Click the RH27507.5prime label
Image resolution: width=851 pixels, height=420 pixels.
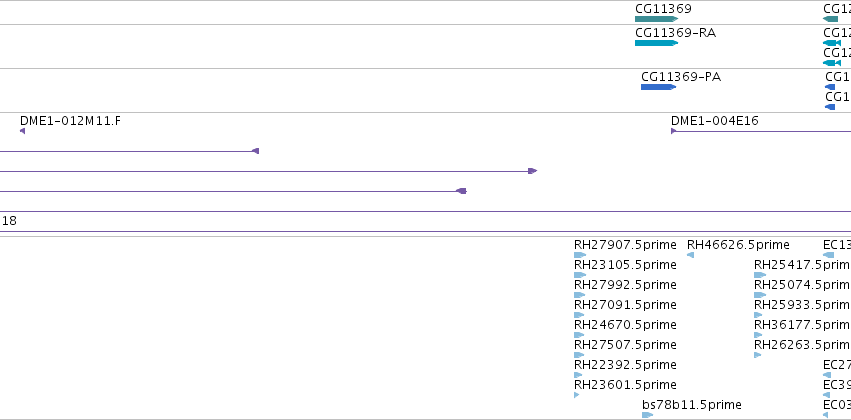click(x=625, y=346)
